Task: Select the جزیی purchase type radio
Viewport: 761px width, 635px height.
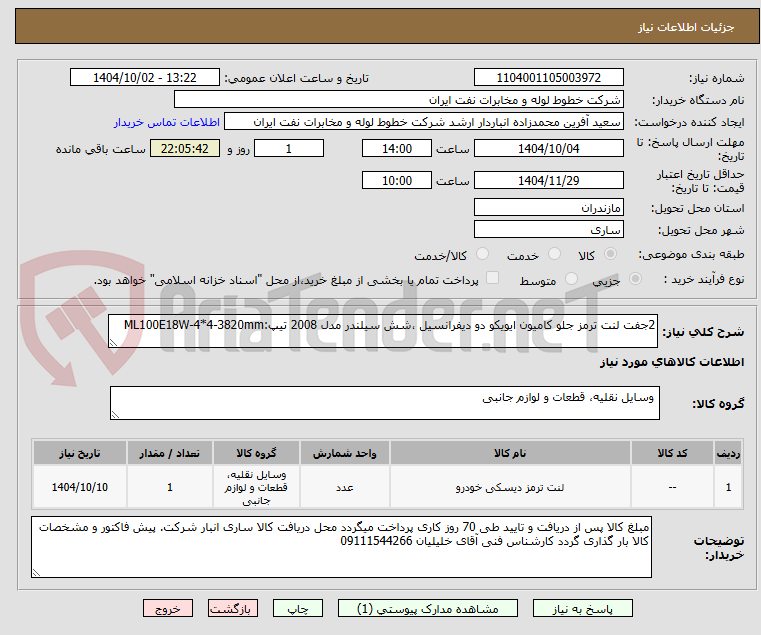Action: (635, 279)
